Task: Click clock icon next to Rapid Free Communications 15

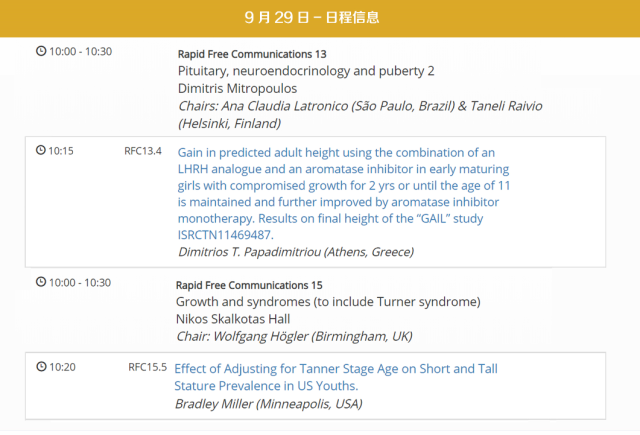Action: click(x=40, y=283)
